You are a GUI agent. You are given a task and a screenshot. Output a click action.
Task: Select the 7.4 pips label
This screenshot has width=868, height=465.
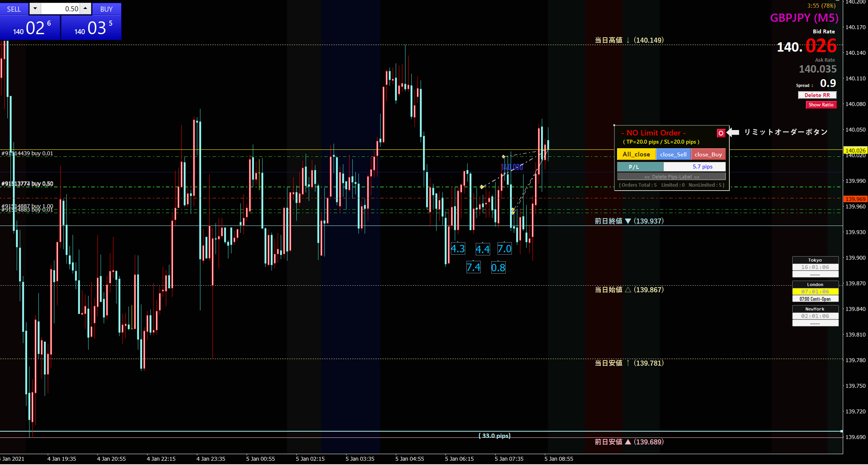473,267
